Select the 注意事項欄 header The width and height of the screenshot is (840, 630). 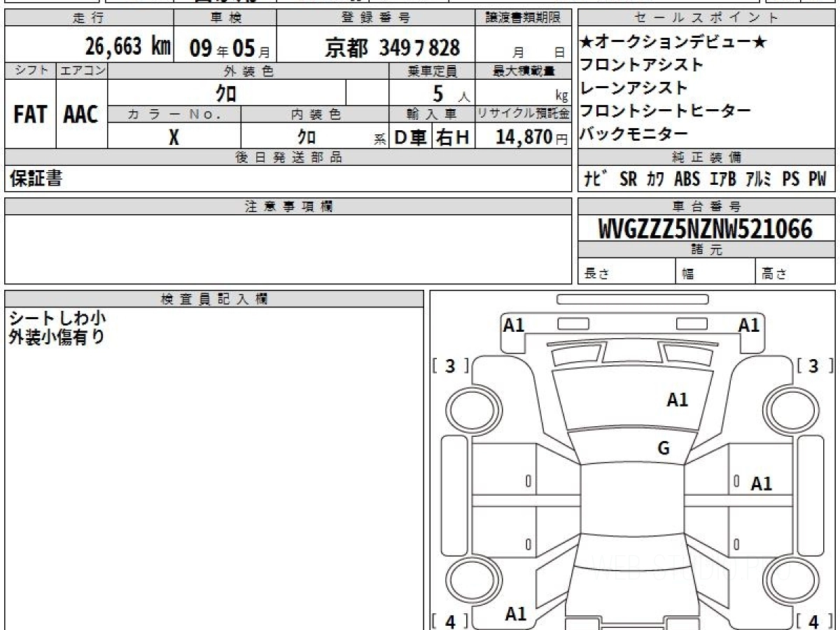click(288, 206)
